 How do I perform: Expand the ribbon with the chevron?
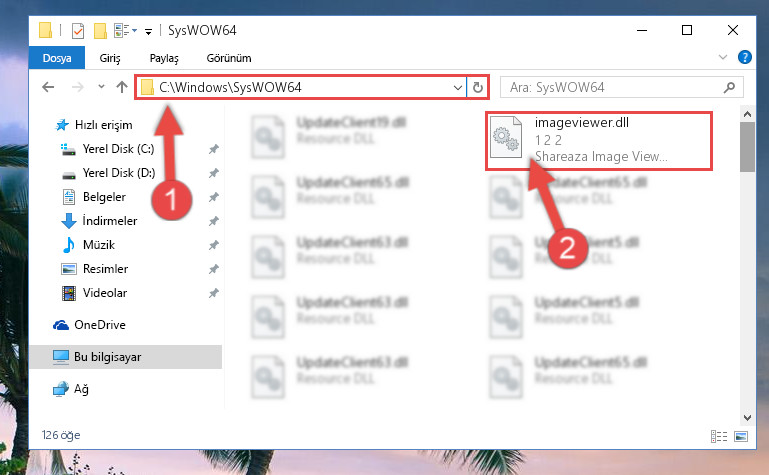click(722, 57)
